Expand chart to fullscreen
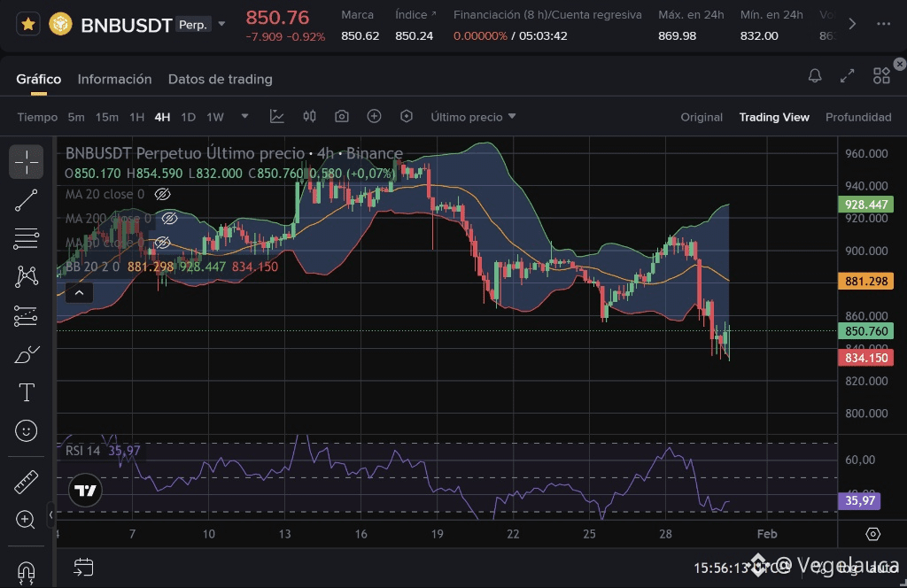Screen dimensions: 907x588 point(848,76)
